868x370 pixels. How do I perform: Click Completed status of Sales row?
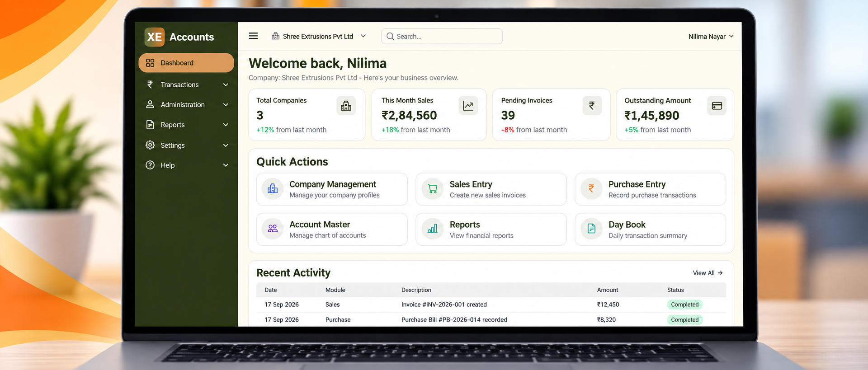[x=684, y=304]
